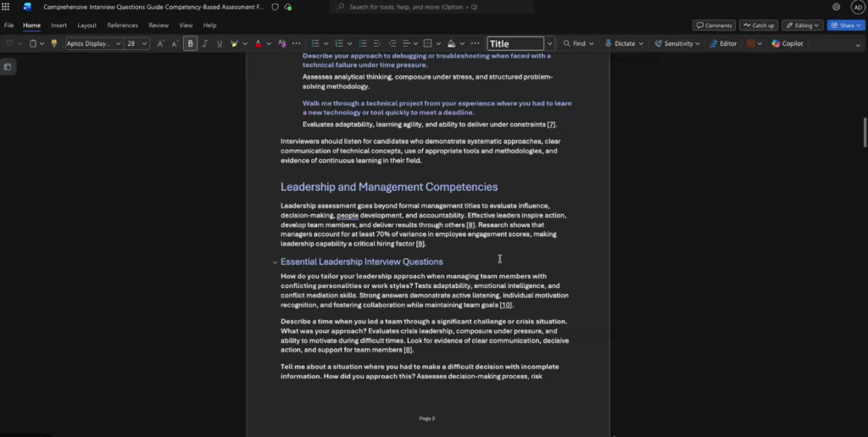This screenshot has width=868, height=437.
Task: Launch Copilot from the ribbon
Action: [787, 43]
